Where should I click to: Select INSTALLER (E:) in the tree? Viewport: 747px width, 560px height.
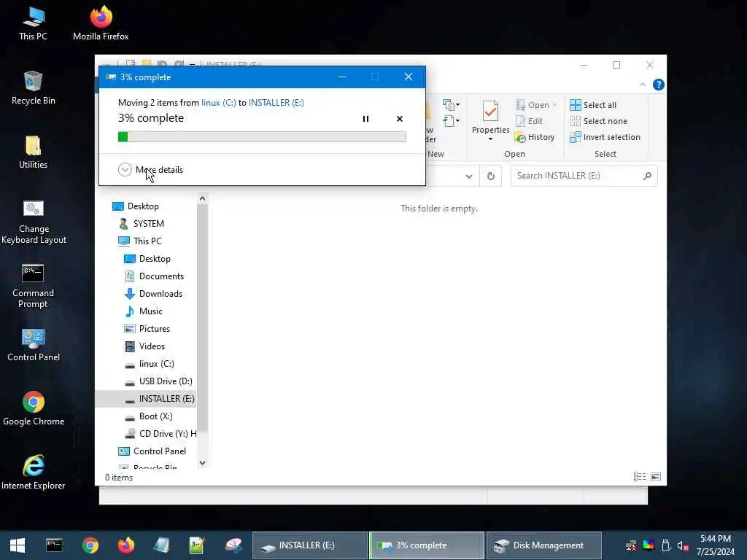146,399
